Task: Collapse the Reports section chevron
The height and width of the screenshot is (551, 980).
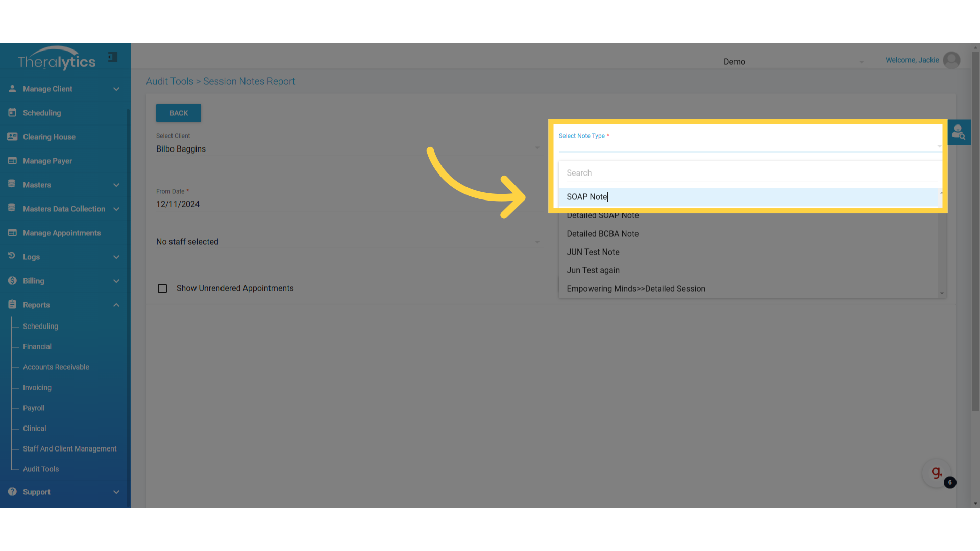Action: click(116, 305)
